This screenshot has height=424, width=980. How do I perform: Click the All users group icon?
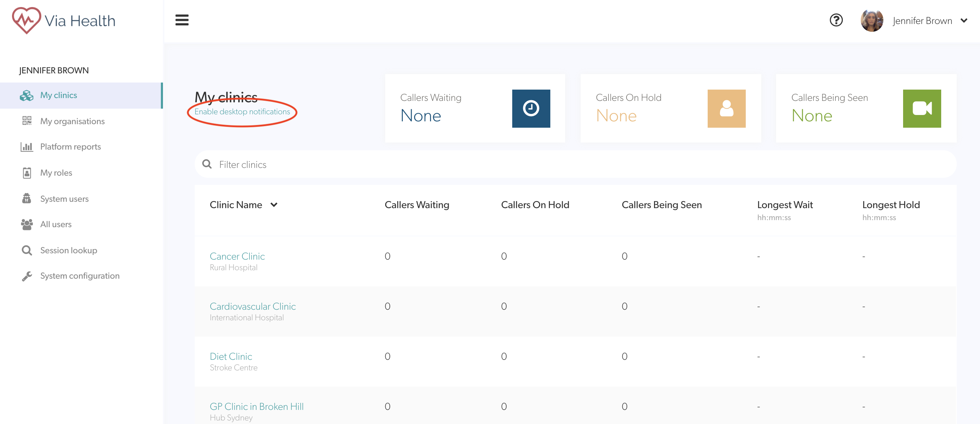point(26,224)
